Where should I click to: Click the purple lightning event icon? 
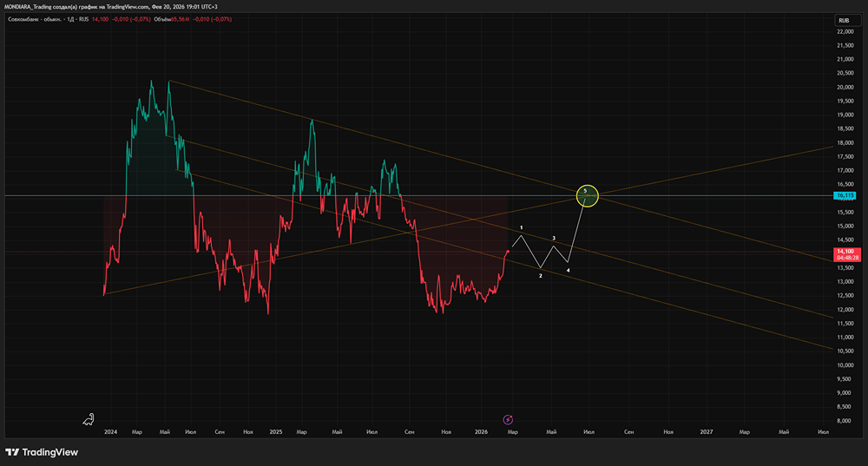(x=508, y=420)
